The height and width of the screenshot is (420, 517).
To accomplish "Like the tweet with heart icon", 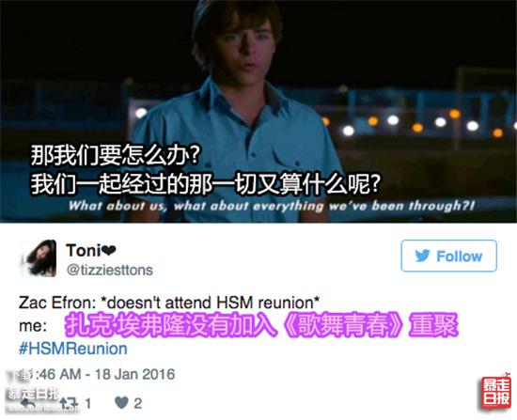I will (121, 403).
